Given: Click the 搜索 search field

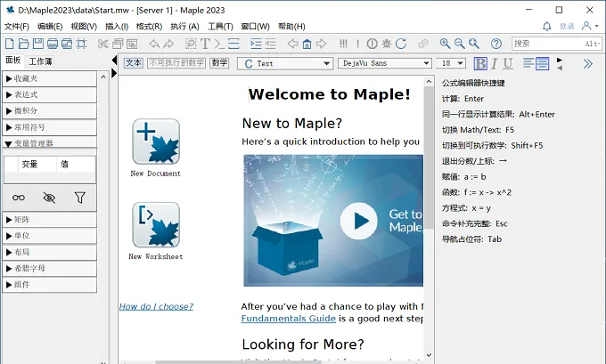Looking at the screenshot, I should (x=556, y=44).
